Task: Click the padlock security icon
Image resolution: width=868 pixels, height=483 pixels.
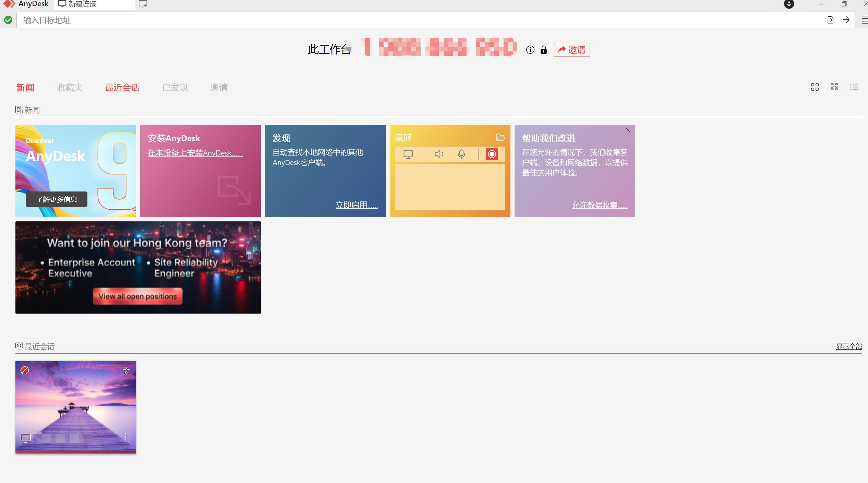Action: coord(544,50)
